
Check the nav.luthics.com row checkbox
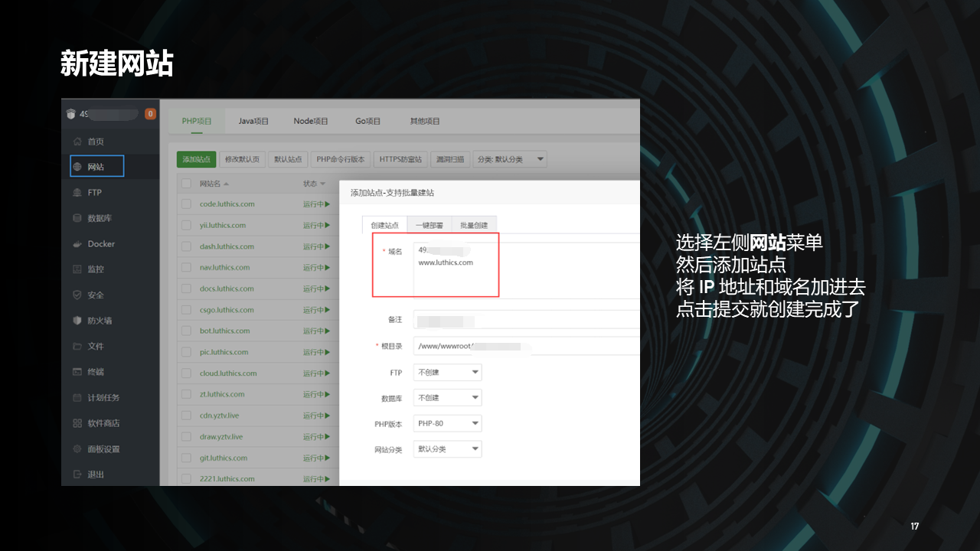click(186, 268)
